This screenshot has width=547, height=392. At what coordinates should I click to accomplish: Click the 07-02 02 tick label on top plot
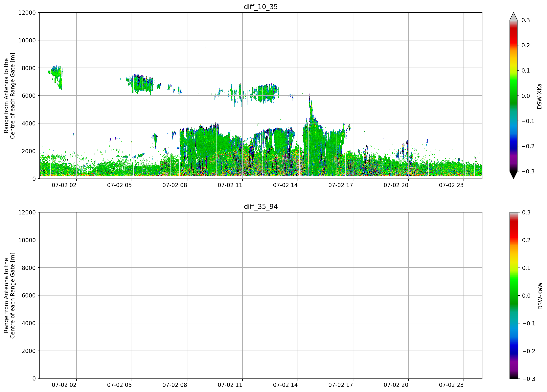tap(64, 185)
